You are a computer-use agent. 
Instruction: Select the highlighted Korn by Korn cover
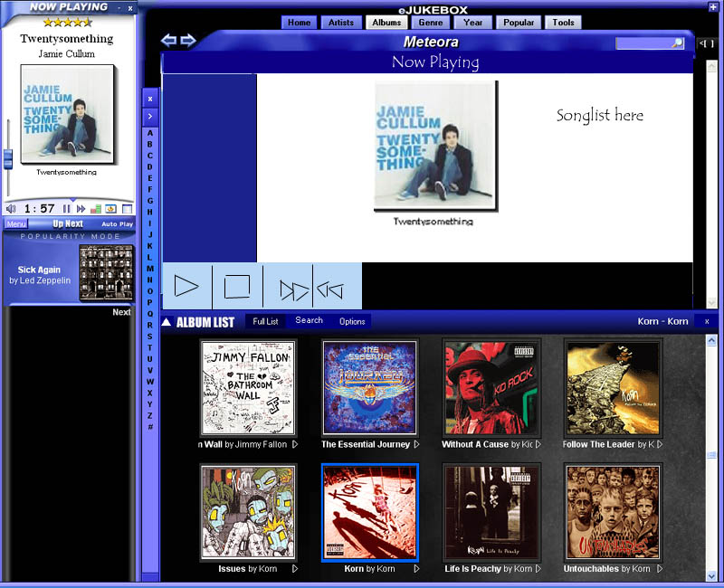click(x=370, y=512)
